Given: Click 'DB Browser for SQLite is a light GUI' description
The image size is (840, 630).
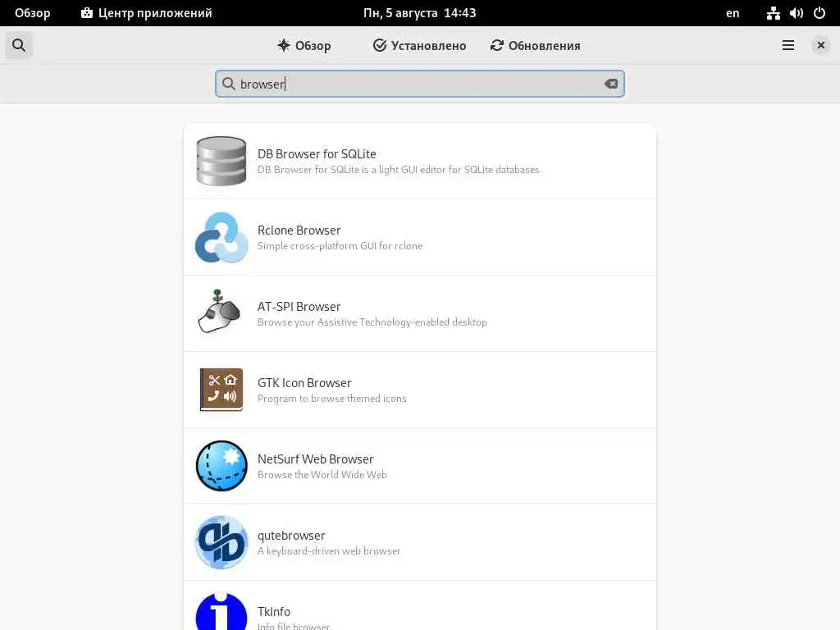Looking at the screenshot, I should [398, 169].
